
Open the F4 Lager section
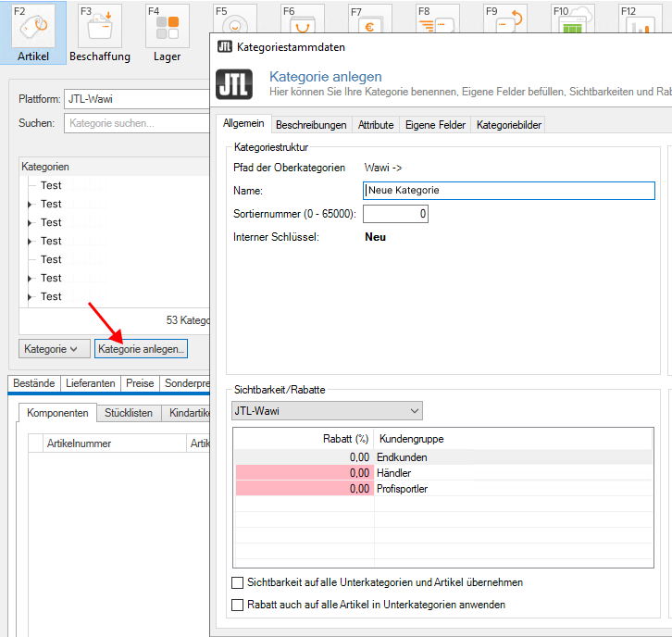pos(168,33)
